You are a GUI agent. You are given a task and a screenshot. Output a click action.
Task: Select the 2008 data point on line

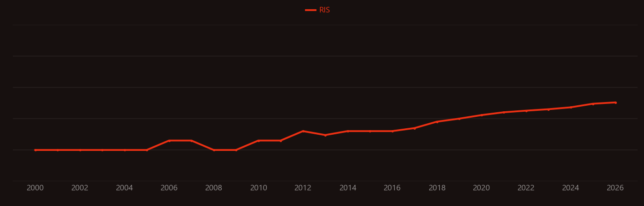pos(214,150)
